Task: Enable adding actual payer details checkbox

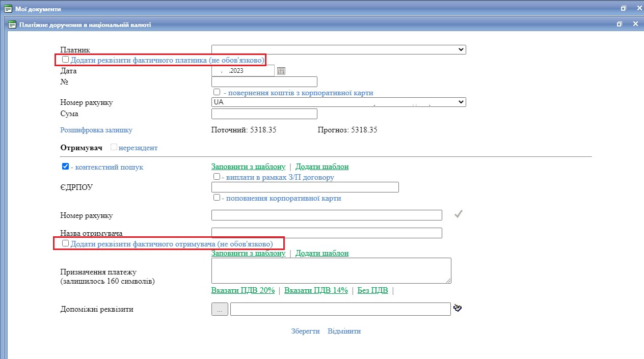Action: coord(65,60)
